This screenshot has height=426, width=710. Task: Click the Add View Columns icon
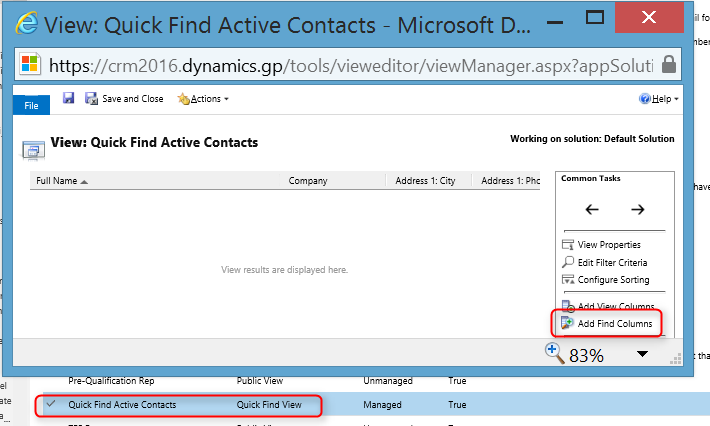[568, 306]
